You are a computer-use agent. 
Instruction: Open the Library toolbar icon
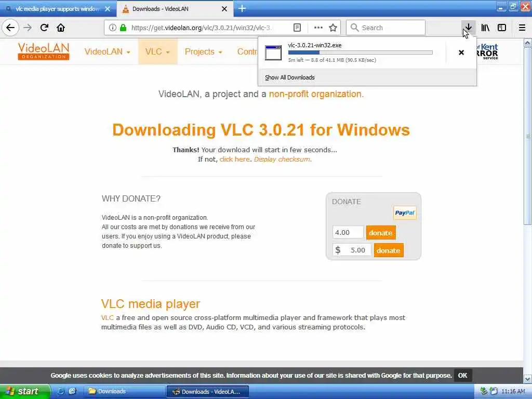click(x=485, y=28)
